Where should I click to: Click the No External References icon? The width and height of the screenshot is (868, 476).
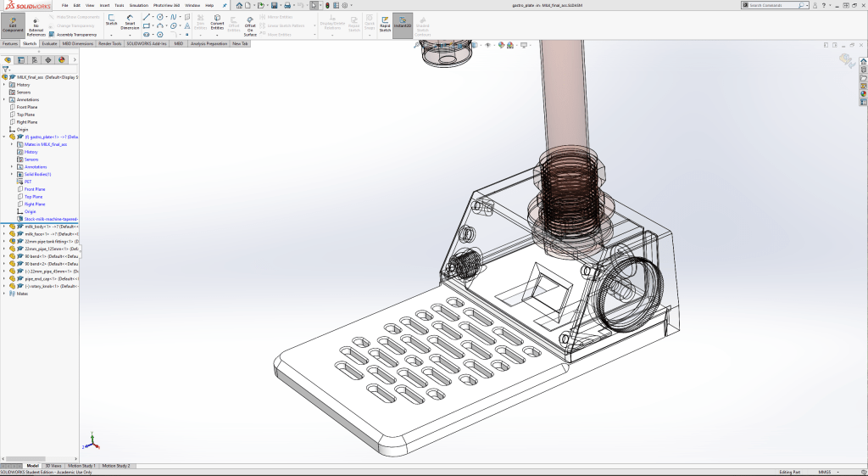pos(36,24)
